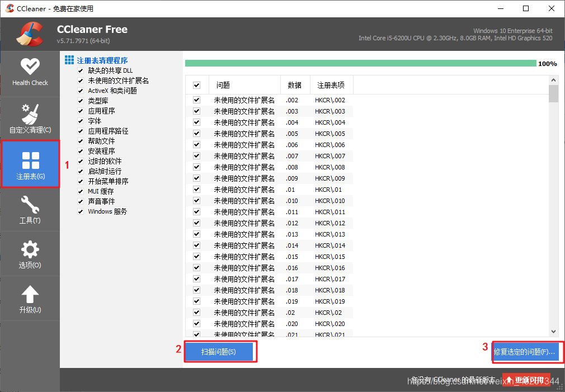
Task: Click 扫描问题(S) button
Action: [x=218, y=352]
